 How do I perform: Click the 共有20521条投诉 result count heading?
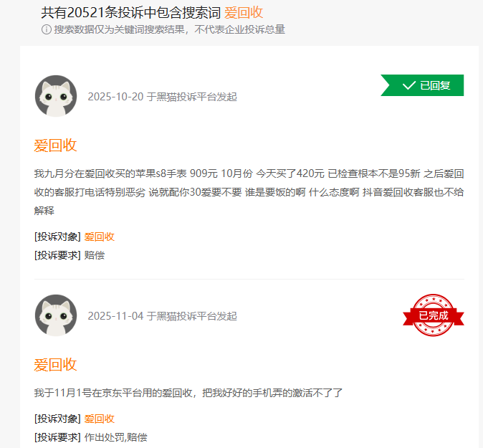[131, 13]
